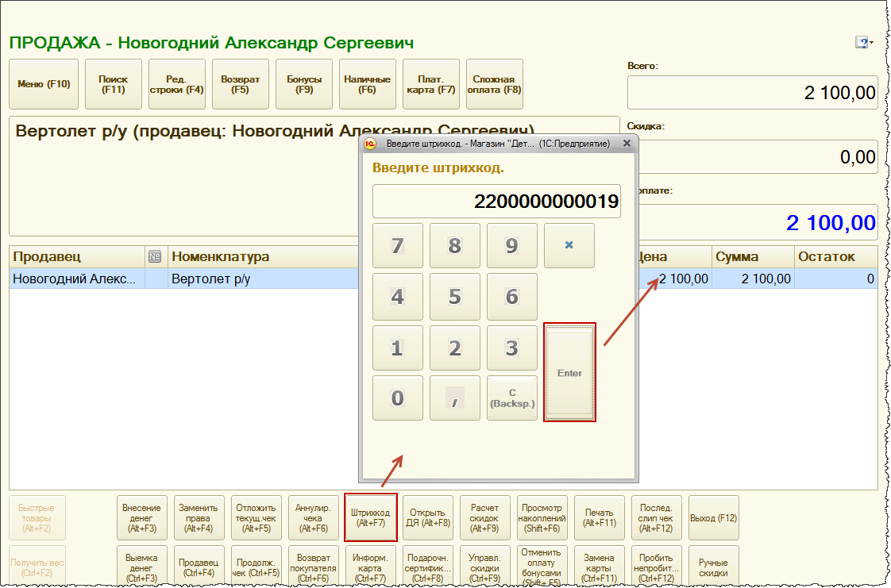
Task: Click Подарочн. сертифик. (Ctrl+F8)
Action: click(427, 567)
